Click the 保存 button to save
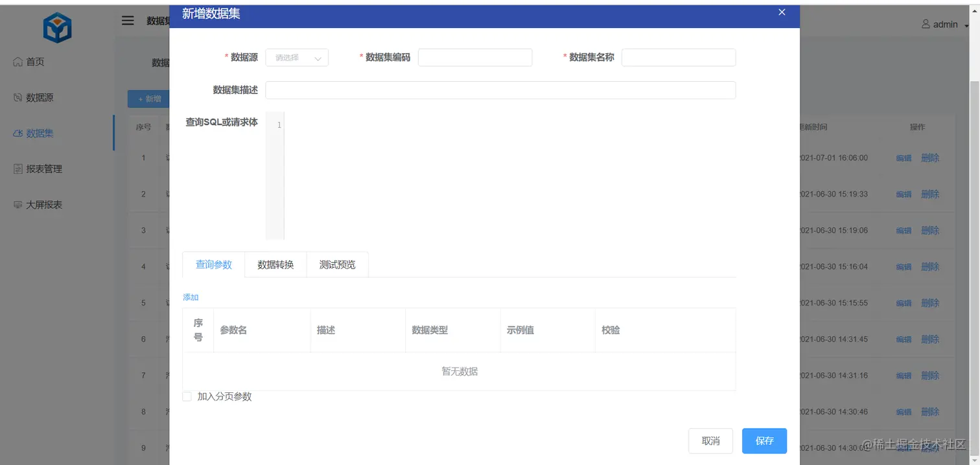This screenshot has height=465, width=980. click(764, 440)
